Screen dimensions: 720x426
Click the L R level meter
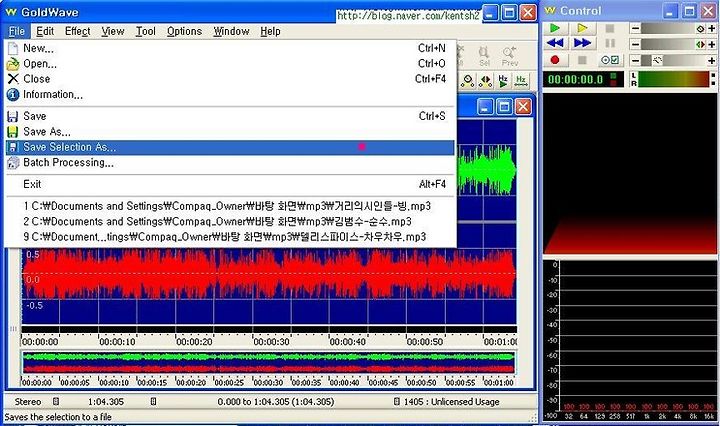click(673, 79)
